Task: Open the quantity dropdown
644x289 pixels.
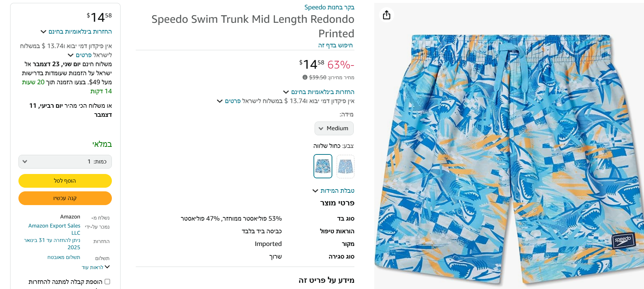Action: pyautogui.click(x=65, y=162)
